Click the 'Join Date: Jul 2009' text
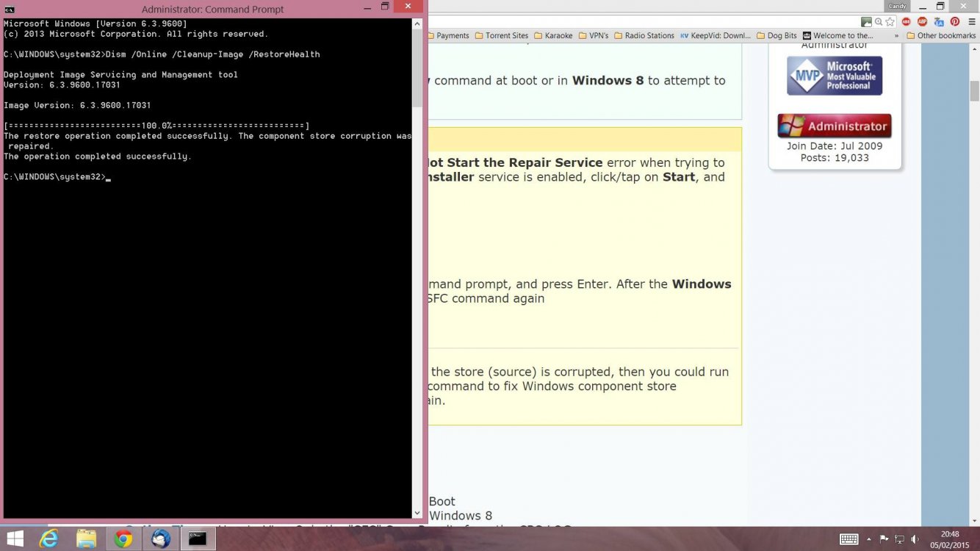 point(835,145)
